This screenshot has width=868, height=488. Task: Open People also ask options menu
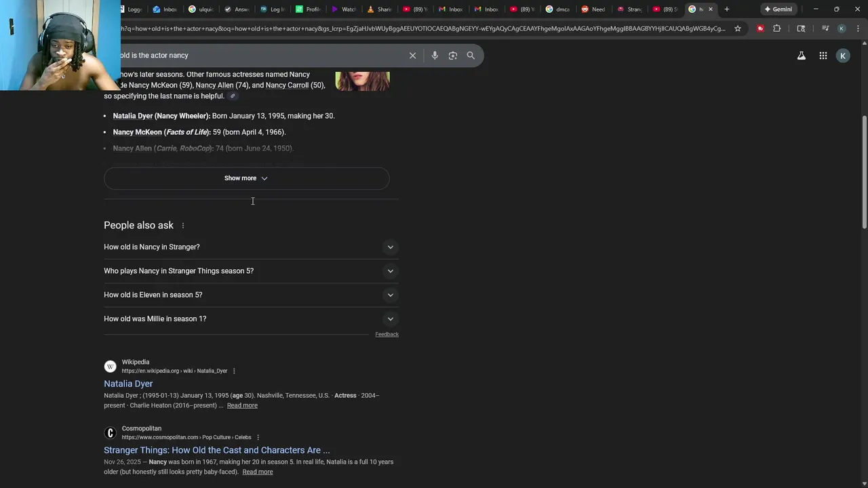[182, 226]
